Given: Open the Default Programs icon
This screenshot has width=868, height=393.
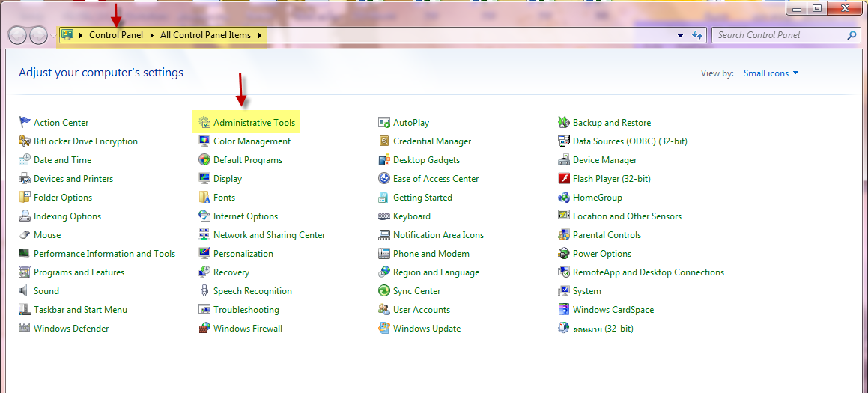Looking at the screenshot, I should [x=204, y=160].
